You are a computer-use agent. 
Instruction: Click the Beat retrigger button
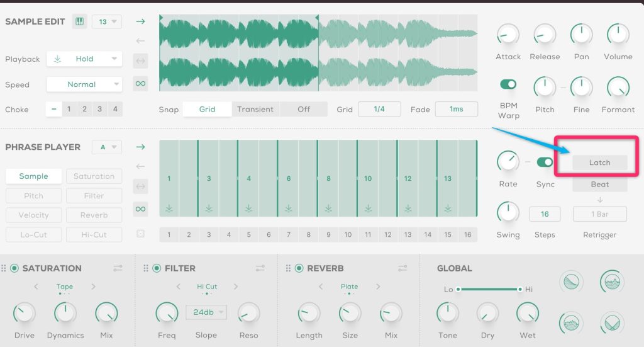[x=599, y=185]
